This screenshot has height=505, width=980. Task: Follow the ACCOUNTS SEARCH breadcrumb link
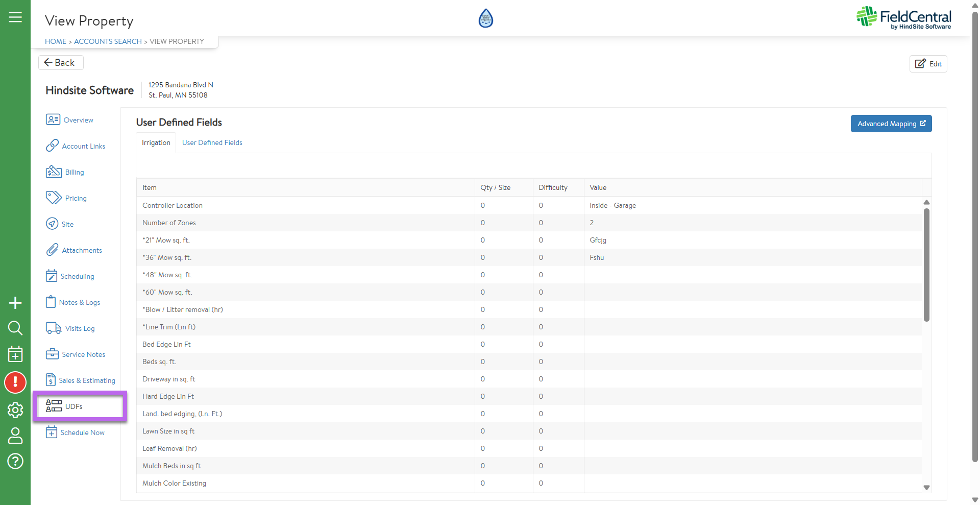click(108, 41)
